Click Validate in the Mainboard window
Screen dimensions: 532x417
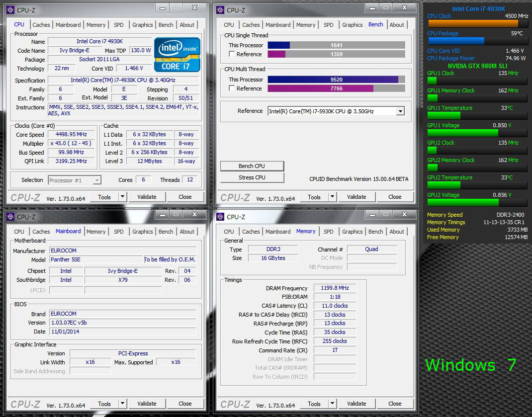tap(147, 404)
